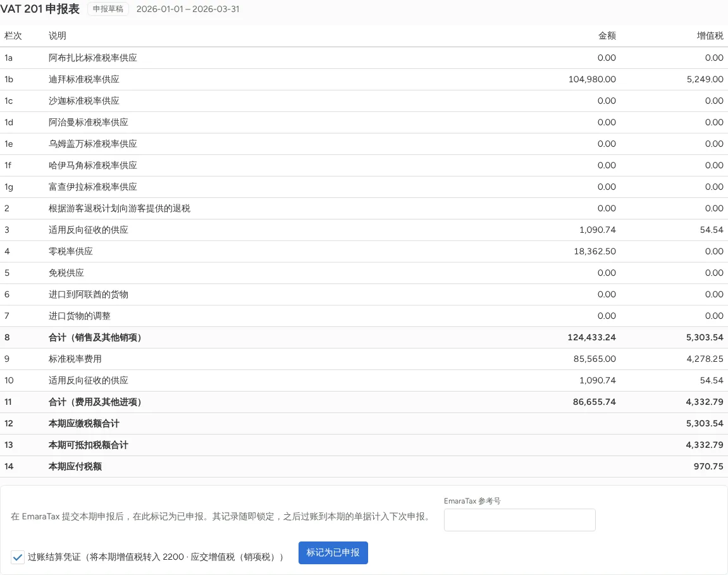This screenshot has height=575, width=728.
Task: Toggle the 过账结算凭证 checkbox
Action: [18, 557]
